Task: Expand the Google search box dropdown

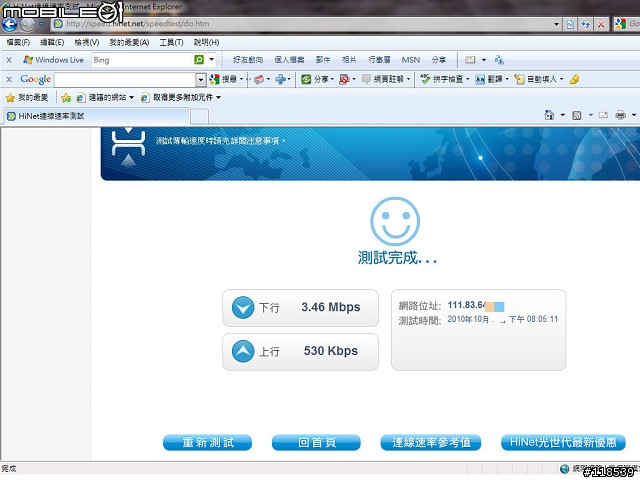Action: [x=200, y=80]
